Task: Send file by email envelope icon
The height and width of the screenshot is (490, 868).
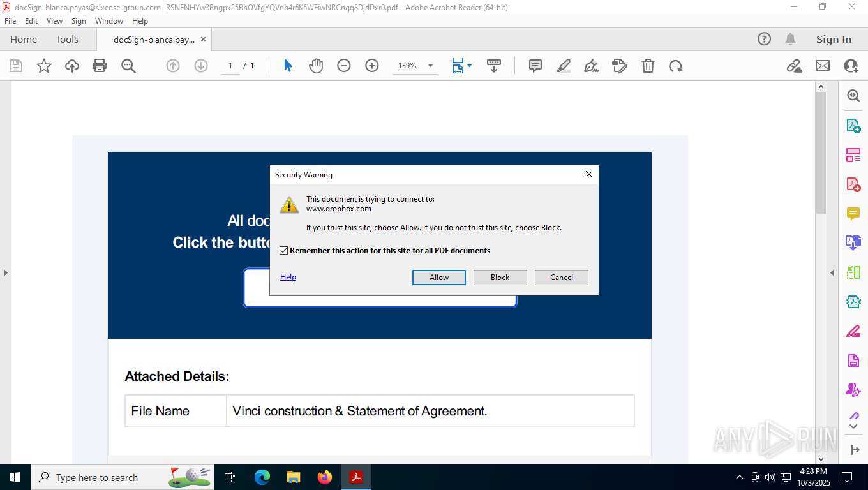Action: pos(823,66)
